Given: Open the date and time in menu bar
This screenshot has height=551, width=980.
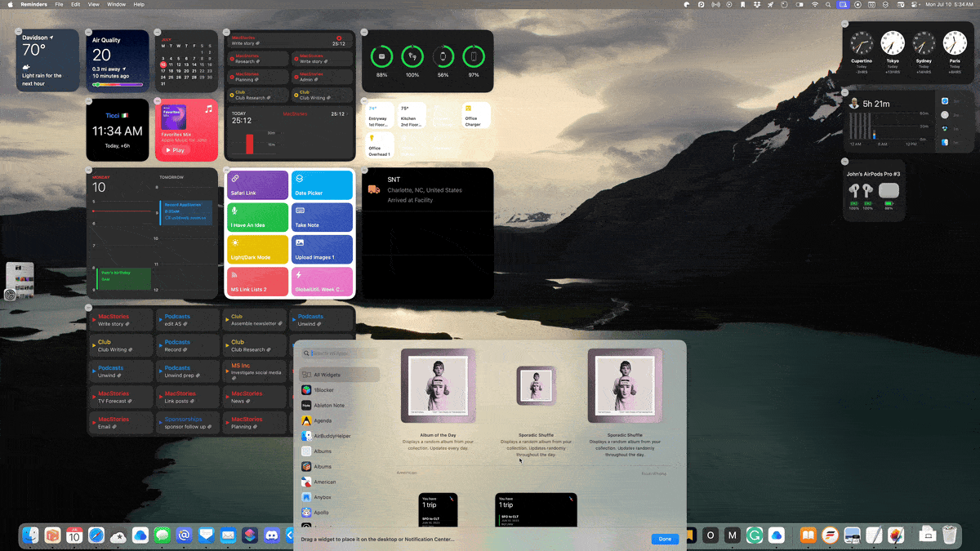Looking at the screenshot, I should point(950,5).
